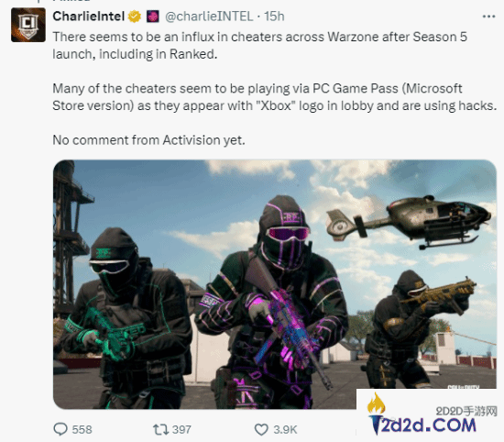Viewport: 504px width, 442px height.
Task: Click the reply speech bubble icon
Action: pyautogui.click(x=60, y=429)
